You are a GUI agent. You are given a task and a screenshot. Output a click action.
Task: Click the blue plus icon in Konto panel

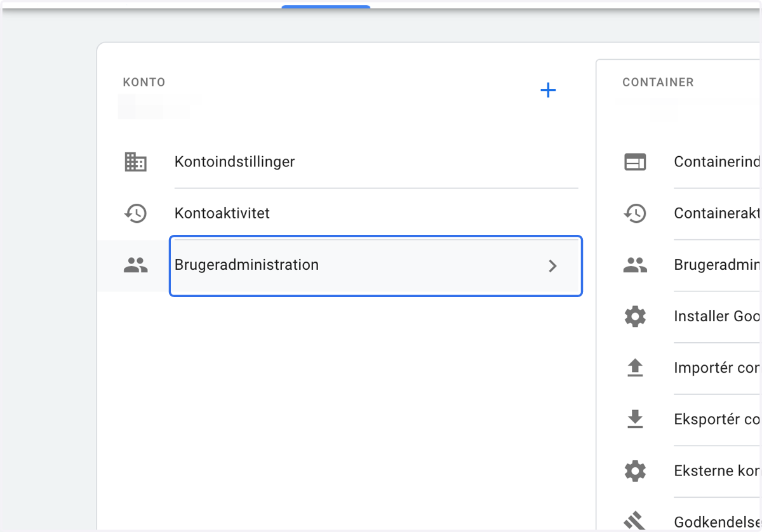548,90
